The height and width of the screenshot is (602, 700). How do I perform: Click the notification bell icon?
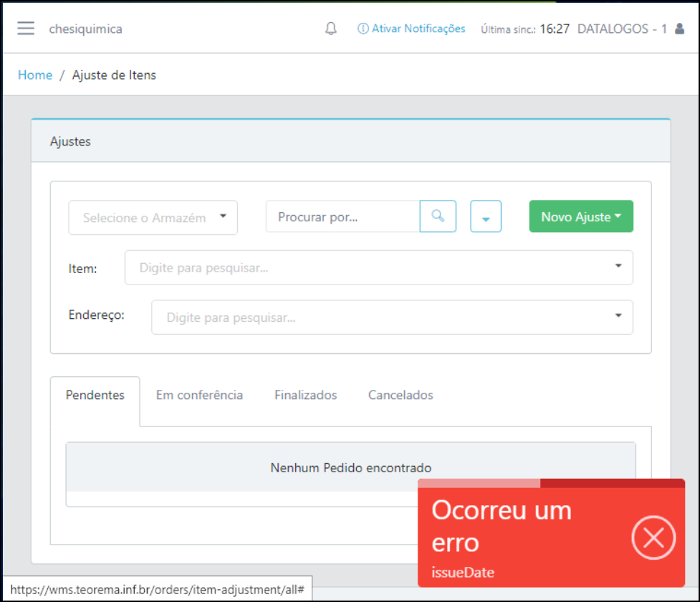(x=331, y=29)
